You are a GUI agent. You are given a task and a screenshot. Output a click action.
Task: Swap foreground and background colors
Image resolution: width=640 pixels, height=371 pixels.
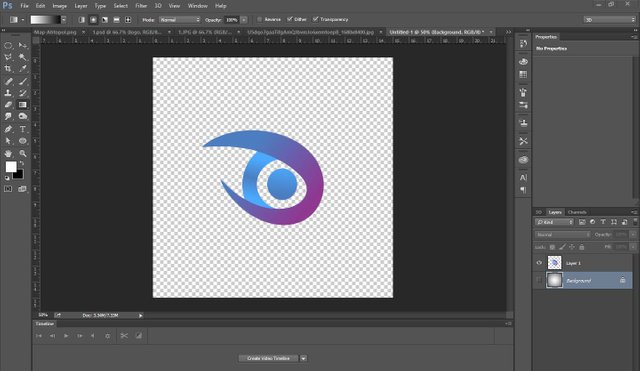[x=22, y=163]
